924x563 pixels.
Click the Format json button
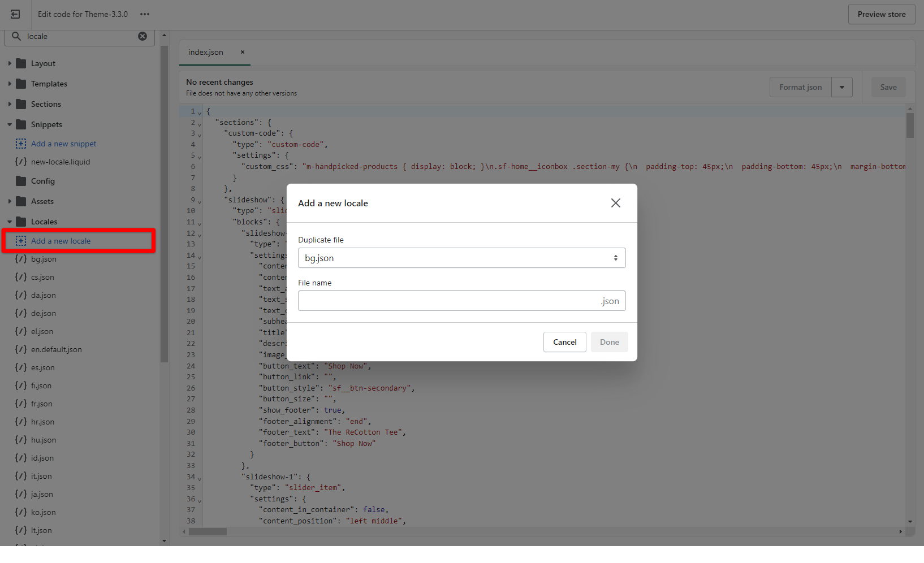pyautogui.click(x=801, y=87)
